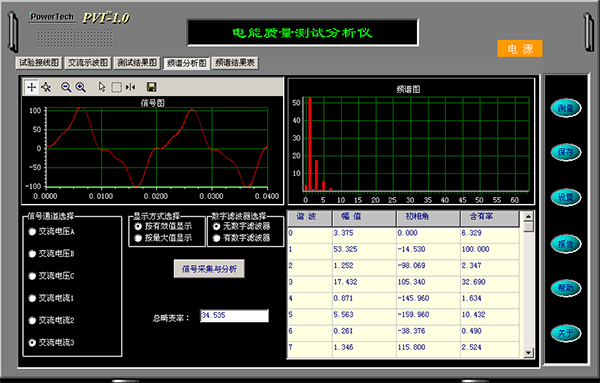Click the 信号采集与分析 button
This screenshot has height=383, width=600.
209,269
